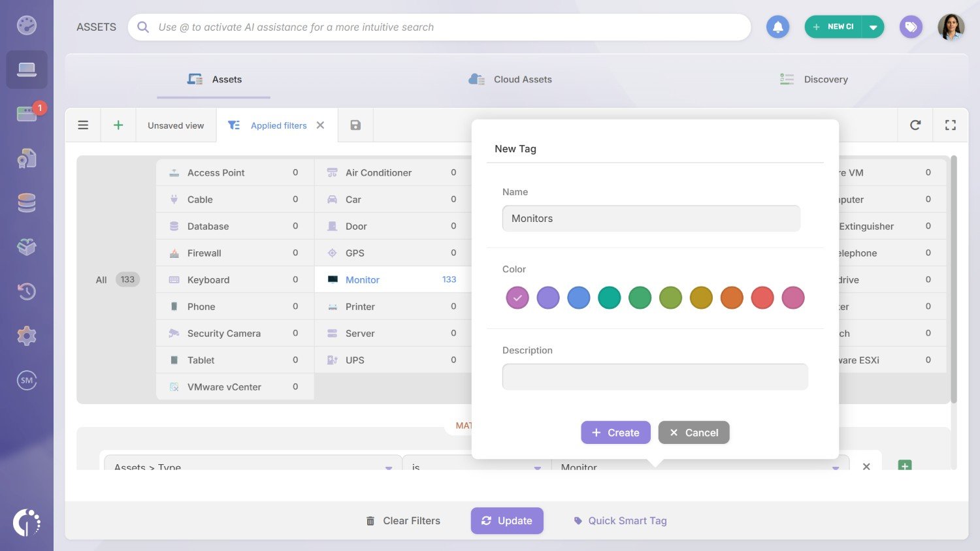Screen dimensions: 980x551
Task: Open settings from the sidebar gear icon
Action: pos(26,336)
